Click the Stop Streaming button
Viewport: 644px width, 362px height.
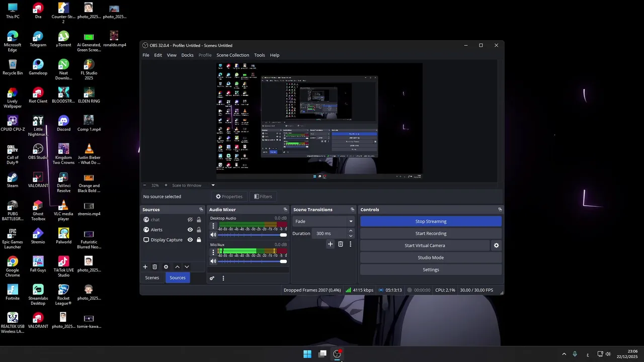[x=431, y=221]
